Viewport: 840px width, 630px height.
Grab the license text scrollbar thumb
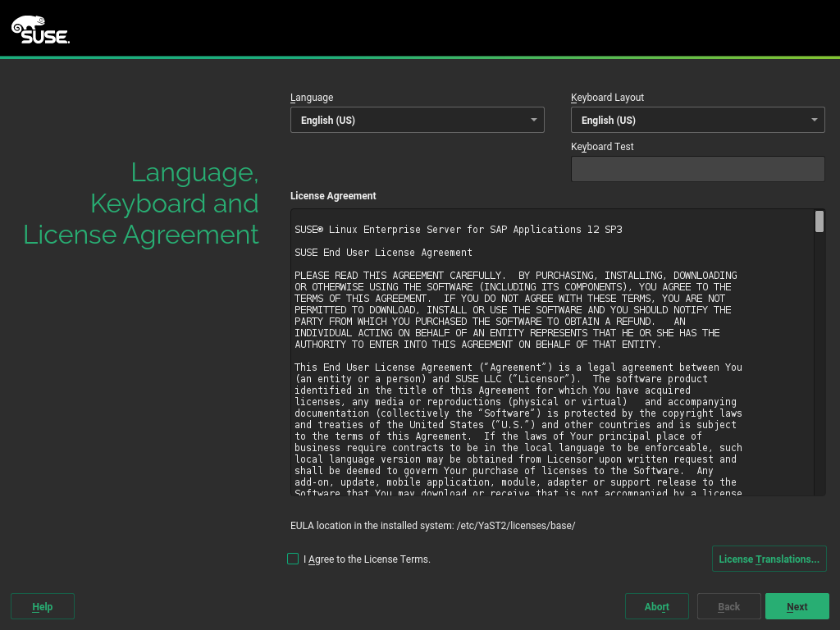point(819,221)
